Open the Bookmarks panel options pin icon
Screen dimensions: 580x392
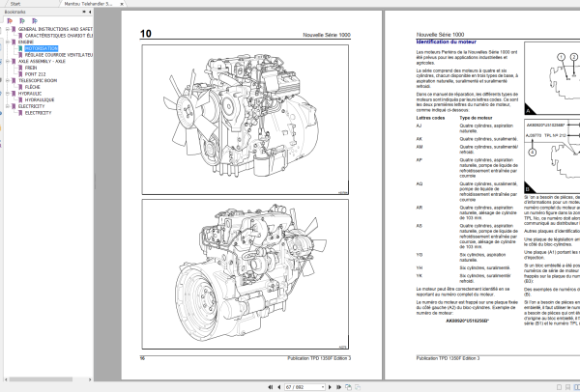point(84,12)
